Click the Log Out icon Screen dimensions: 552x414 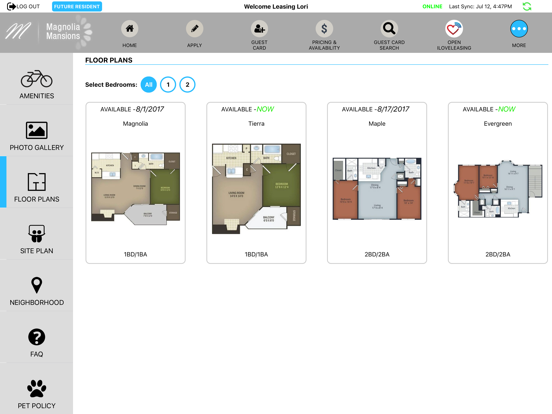[11, 6]
